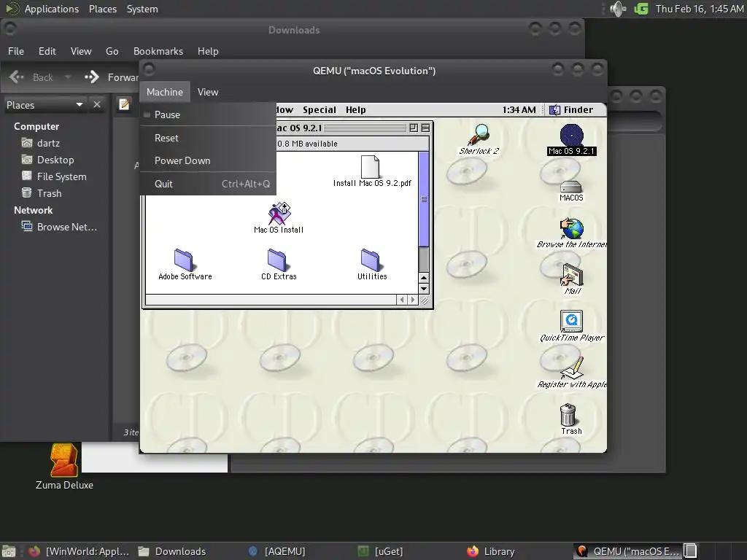Switch to Library taskbar button
The image size is (747, 560).
point(491,551)
